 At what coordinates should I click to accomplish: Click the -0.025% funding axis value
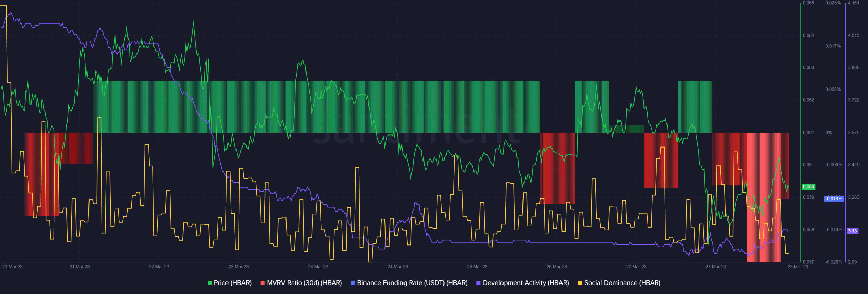834,262
